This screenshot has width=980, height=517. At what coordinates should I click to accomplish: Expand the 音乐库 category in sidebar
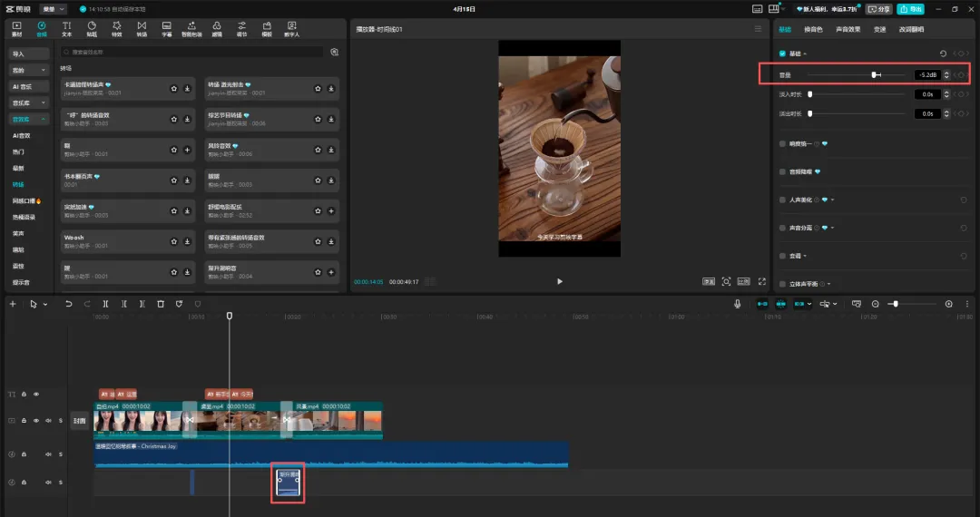point(29,102)
